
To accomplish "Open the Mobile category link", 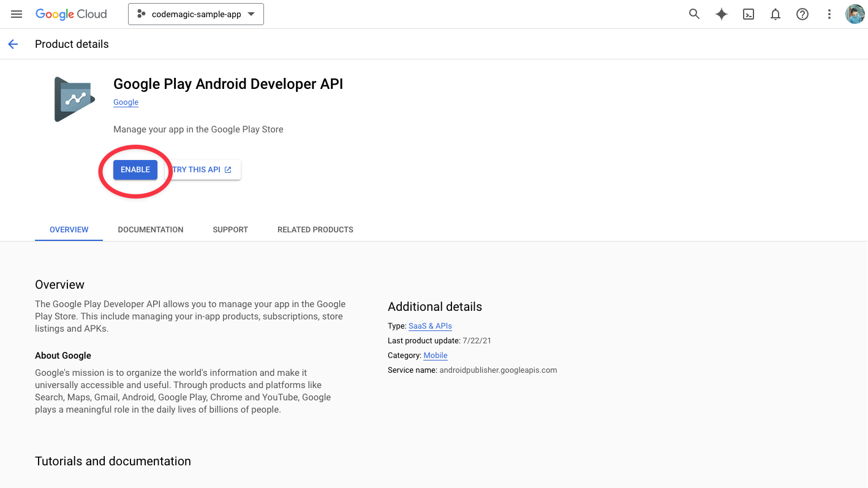I will coord(436,356).
